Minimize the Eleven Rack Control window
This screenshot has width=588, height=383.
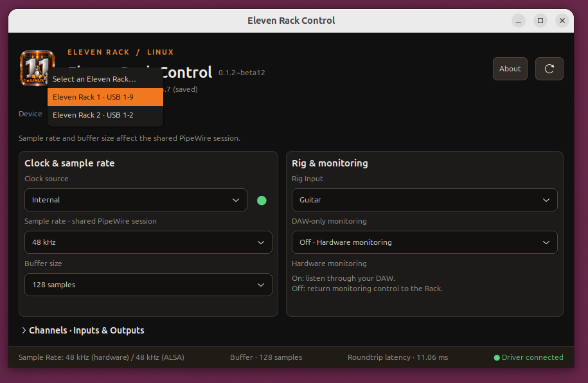coord(518,21)
